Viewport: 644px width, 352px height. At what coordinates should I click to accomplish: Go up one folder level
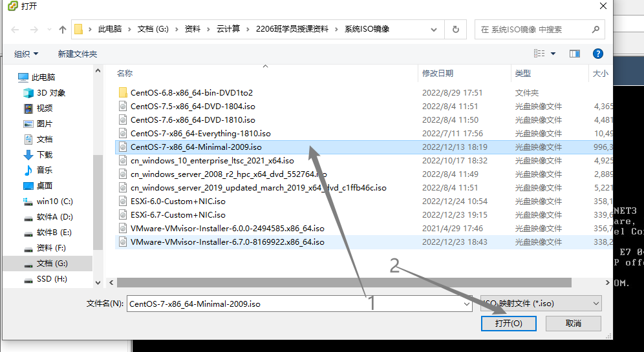point(63,30)
